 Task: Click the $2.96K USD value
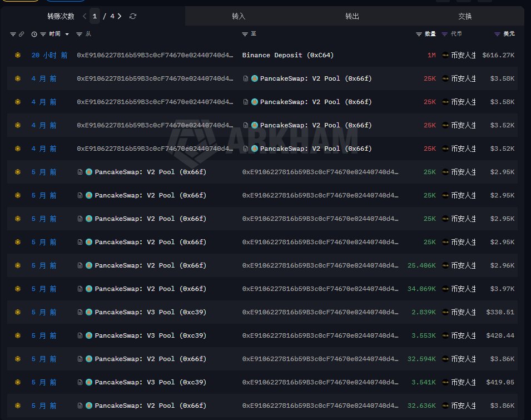click(x=503, y=265)
